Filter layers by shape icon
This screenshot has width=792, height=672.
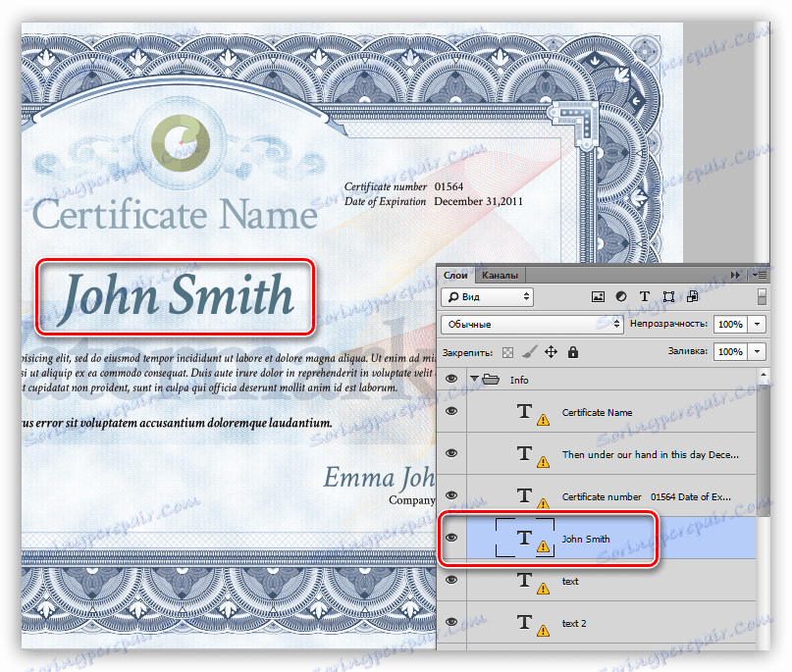coord(668,297)
